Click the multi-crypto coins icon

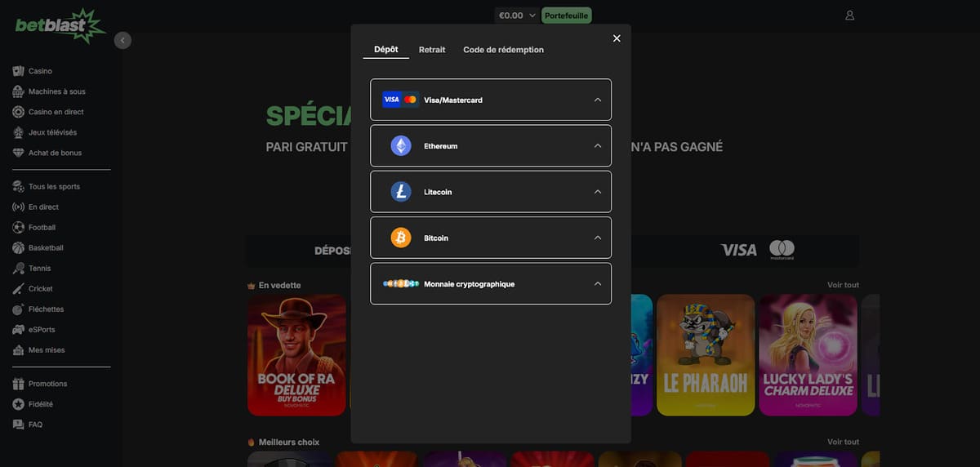[x=401, y=283]
